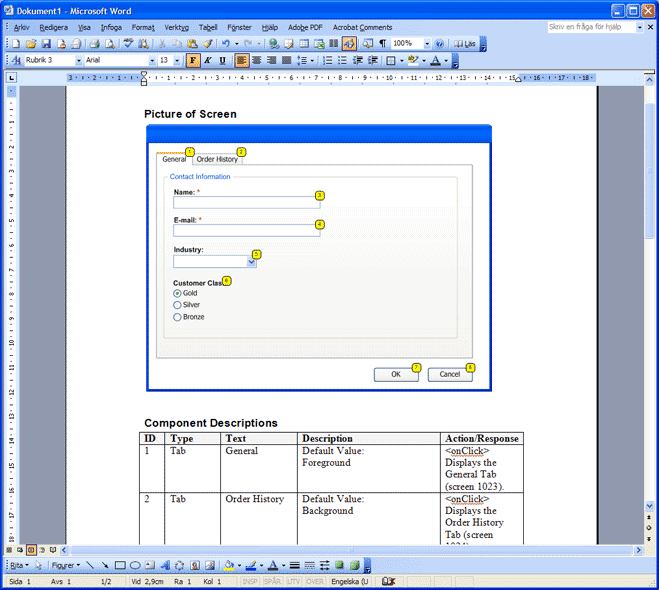
Task: Toggle center alignment
Action: [256, 61]
